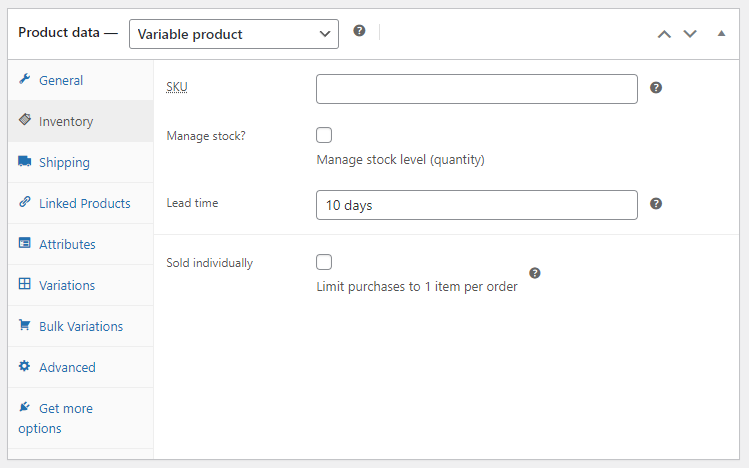Viewport: 749px width, 468px height.
Task: Click the Lead time label
Action: coord(192,203)
